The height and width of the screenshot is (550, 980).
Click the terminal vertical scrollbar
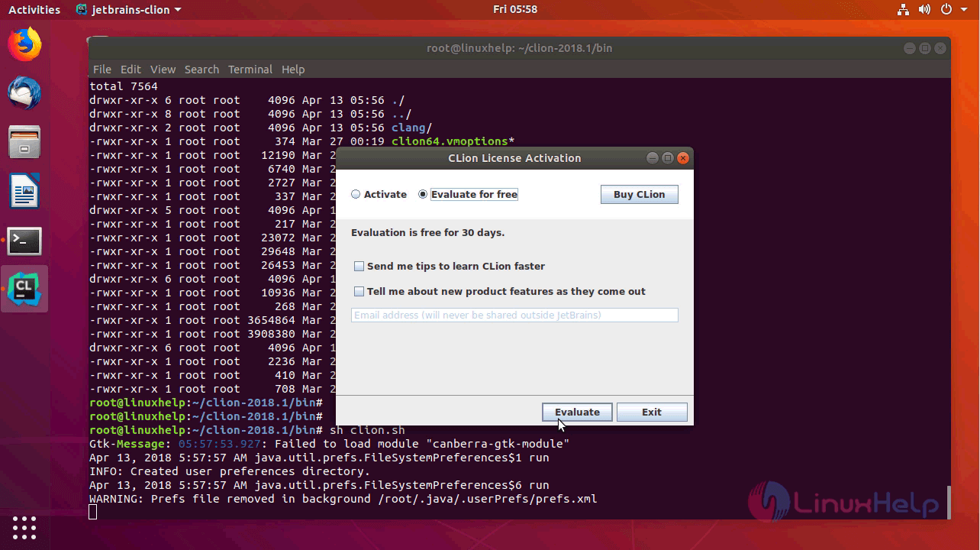pyautogui.click(x=948, y=502)
